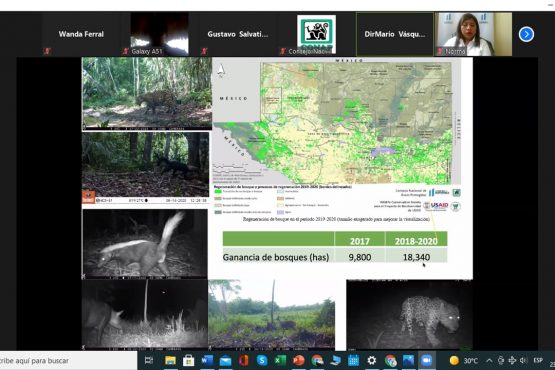The height and width of the screenshot is (370, 555).
Task: Open the weather widget showing 30°C
Action: click(x=464, y=360)
